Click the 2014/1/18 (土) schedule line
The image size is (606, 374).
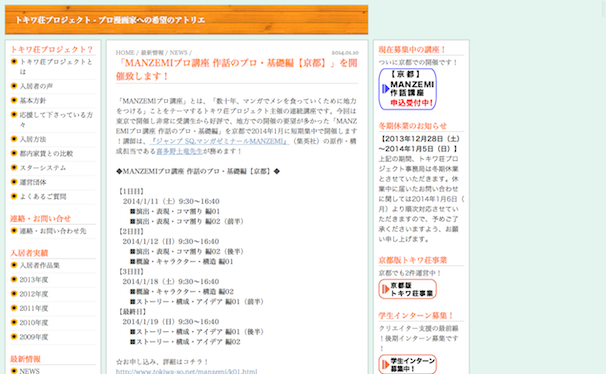click(171, 281)
